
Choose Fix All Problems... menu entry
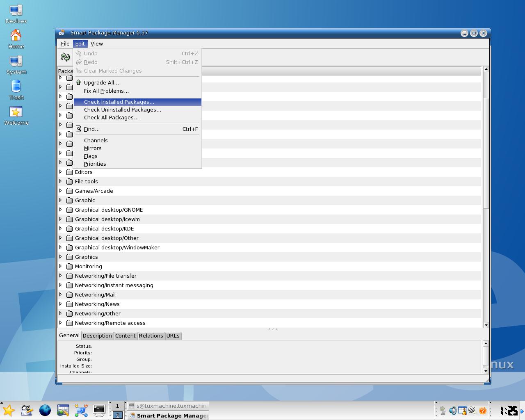coord(137,91)
